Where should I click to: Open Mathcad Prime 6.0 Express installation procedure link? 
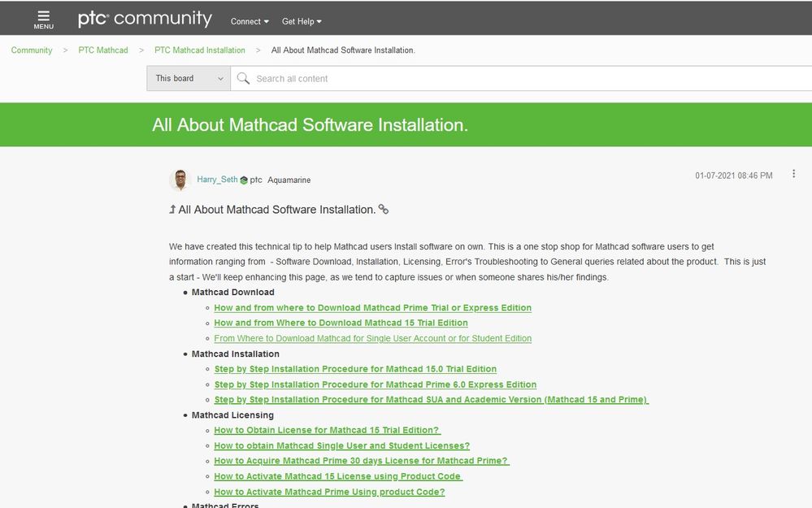click(x=375, y=384)
